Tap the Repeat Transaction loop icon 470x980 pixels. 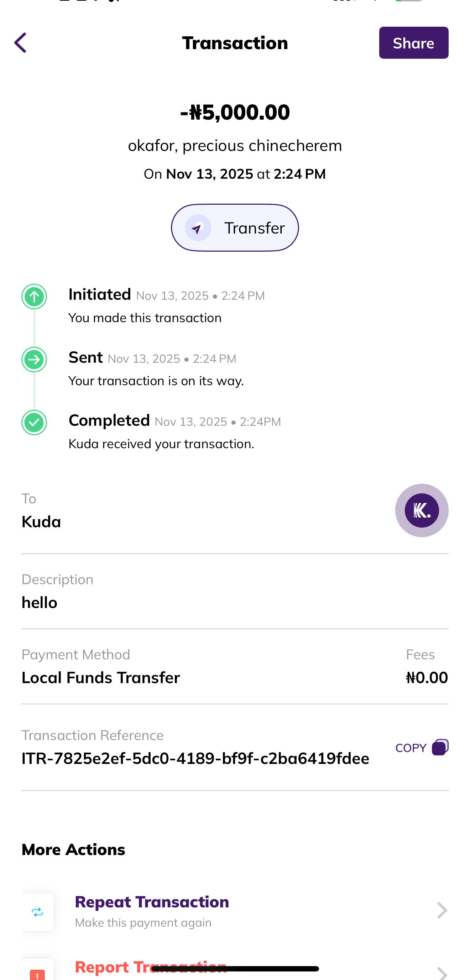pyautogui.click(x=37, y=912)
